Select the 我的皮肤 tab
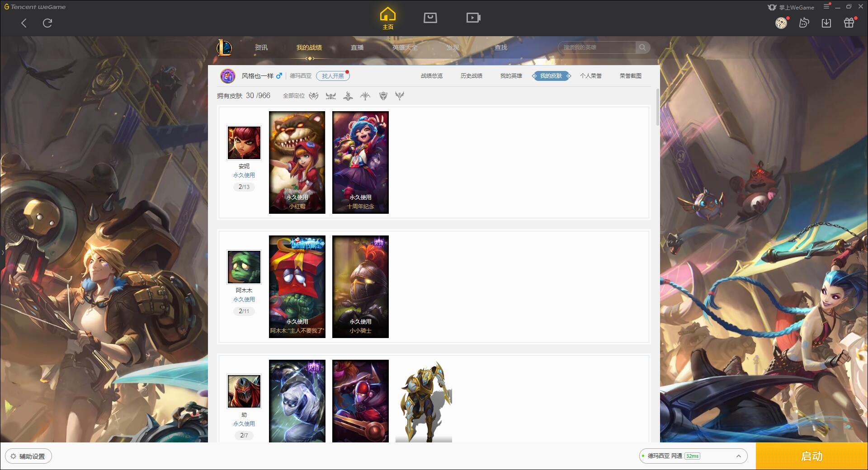This screenshot has width=868, height=470. coord(551,76)
